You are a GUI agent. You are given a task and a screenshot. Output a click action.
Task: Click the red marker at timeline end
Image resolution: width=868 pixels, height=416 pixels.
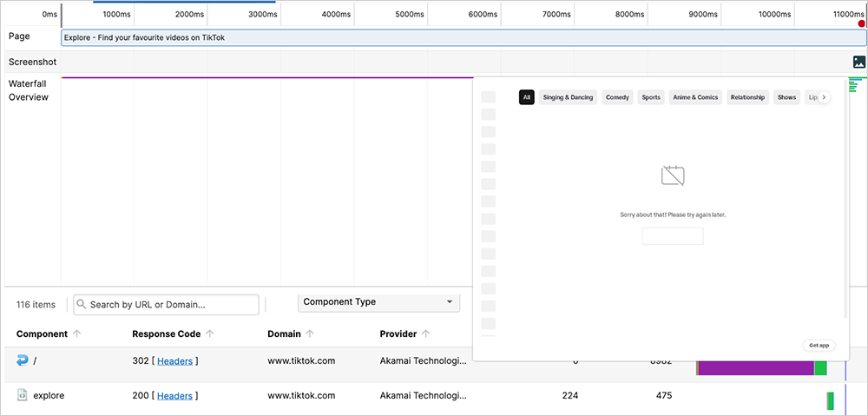(862, 24)
